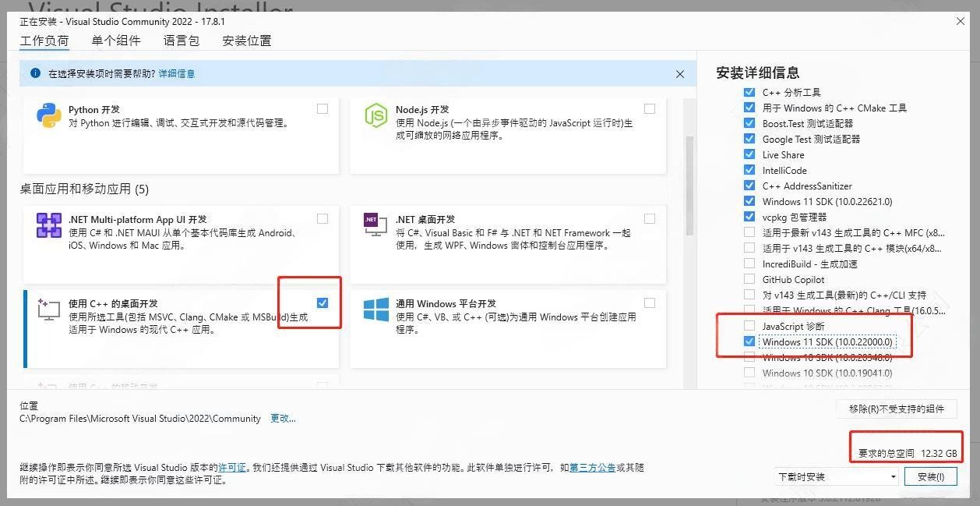The height and width of the screenshot is (506, 980).
Task: Click the workloads list vertical scrollbar
Action: 689,186
